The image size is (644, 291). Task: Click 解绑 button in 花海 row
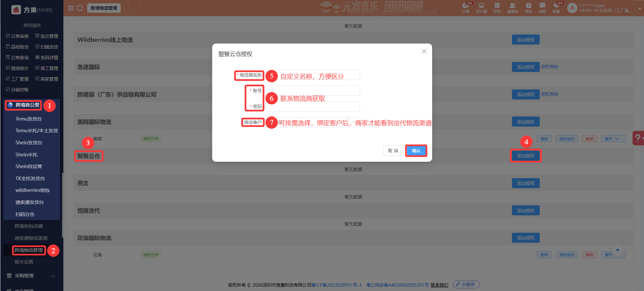point(590,255)
